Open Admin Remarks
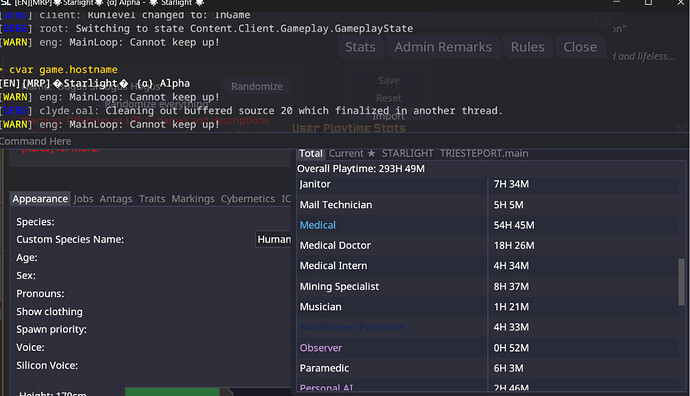This screenshot has width=690, height=396. [443, 47]
